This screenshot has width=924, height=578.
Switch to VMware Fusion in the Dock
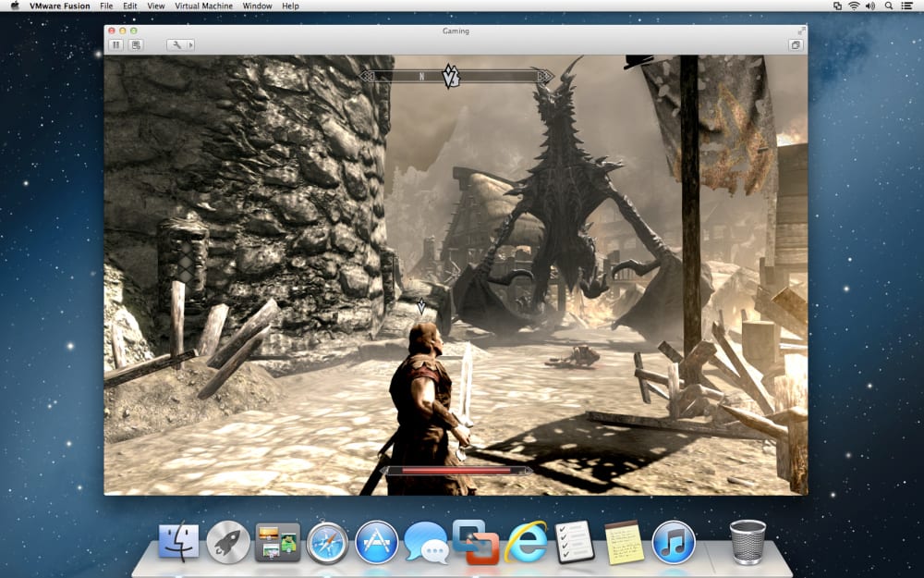[x=476, y=541]
